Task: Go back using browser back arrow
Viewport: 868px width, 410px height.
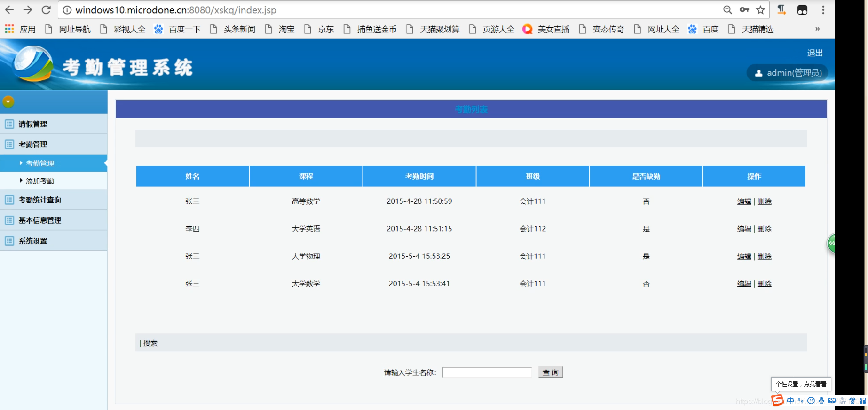Action: pyautogui.click(x=9, y=10)
